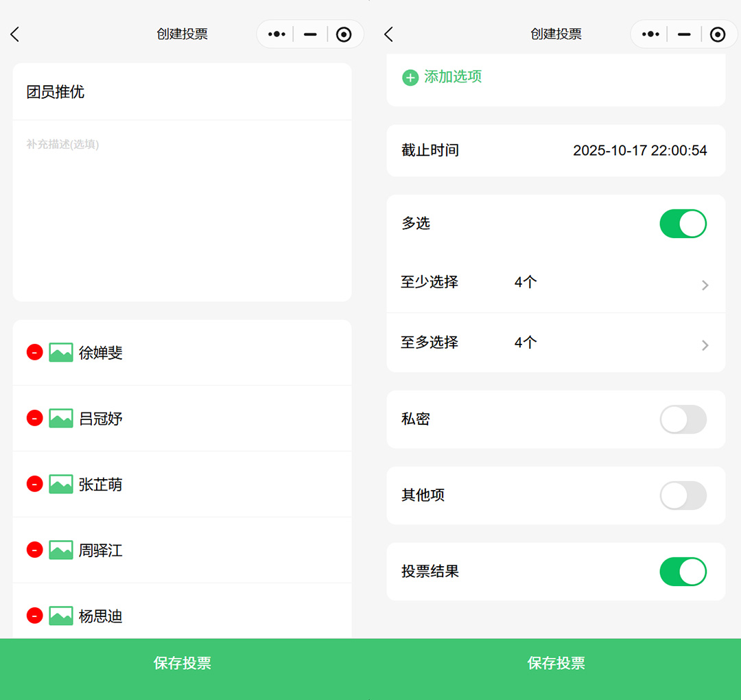Image resolution: width=741 pixels, height=700 pixels.
Task: Enable the 其他项 toggle
Action: click(683, 495)
